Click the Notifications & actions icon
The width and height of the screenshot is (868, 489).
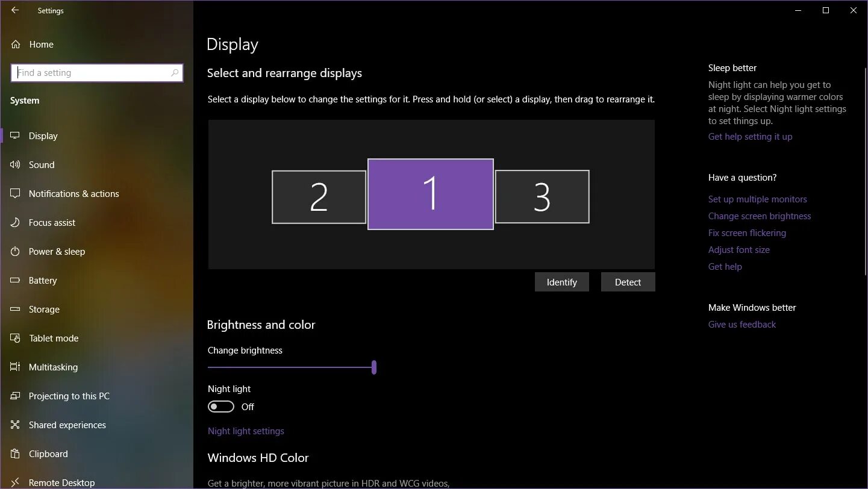coord(16,194)
